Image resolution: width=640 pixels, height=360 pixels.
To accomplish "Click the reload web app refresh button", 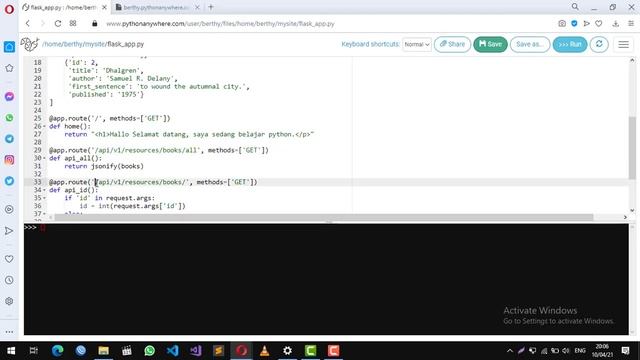I will pyautogui.click(x=599, y=44).
